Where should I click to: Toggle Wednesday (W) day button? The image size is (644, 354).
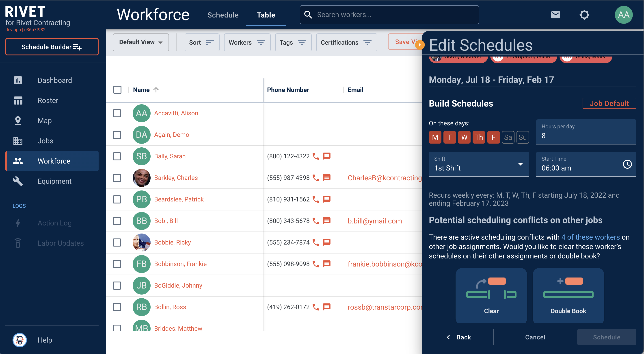tap(464, 137)
